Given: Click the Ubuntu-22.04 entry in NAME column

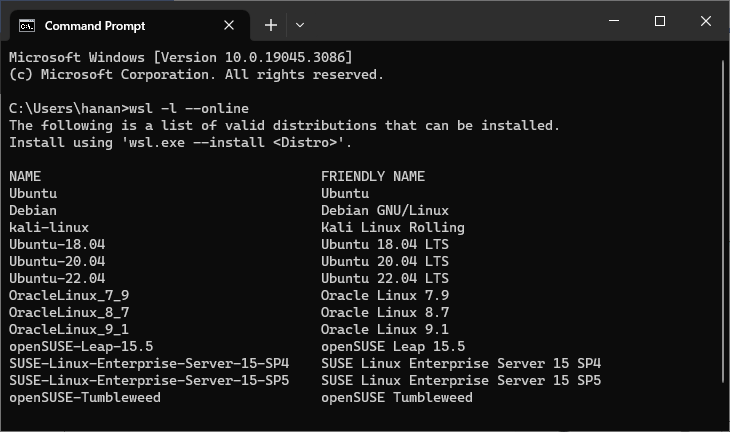Looking at the screenshot, I should coord(57,278).
